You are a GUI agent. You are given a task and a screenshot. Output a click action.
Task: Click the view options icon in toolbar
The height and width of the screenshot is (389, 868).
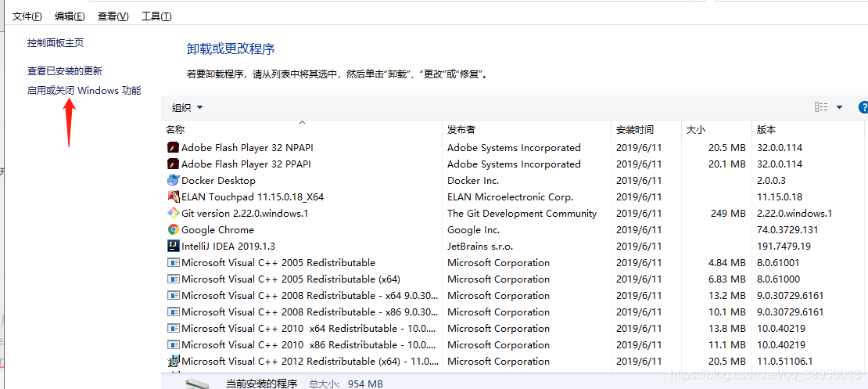coord(821,107)
